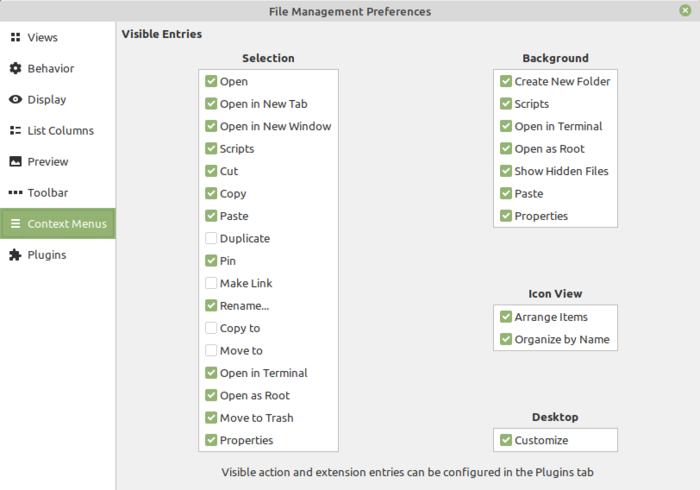
Task: Open the List Columns section
Action: coord(60,131)
